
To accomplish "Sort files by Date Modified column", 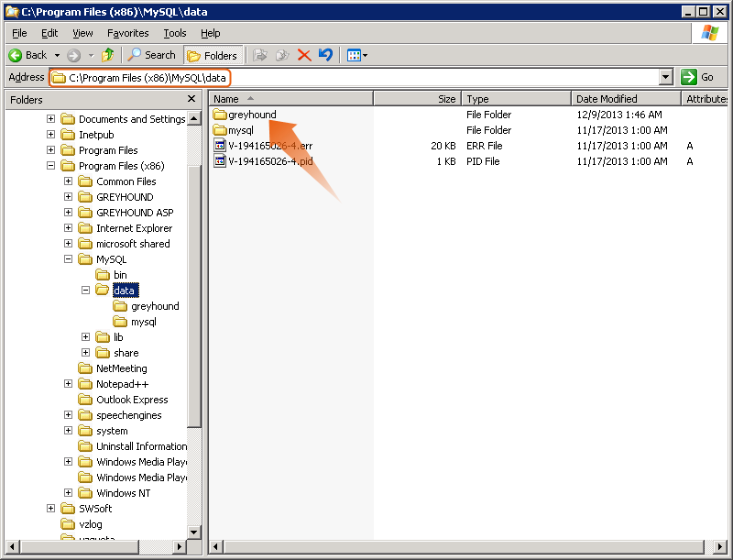I will 626,99.
